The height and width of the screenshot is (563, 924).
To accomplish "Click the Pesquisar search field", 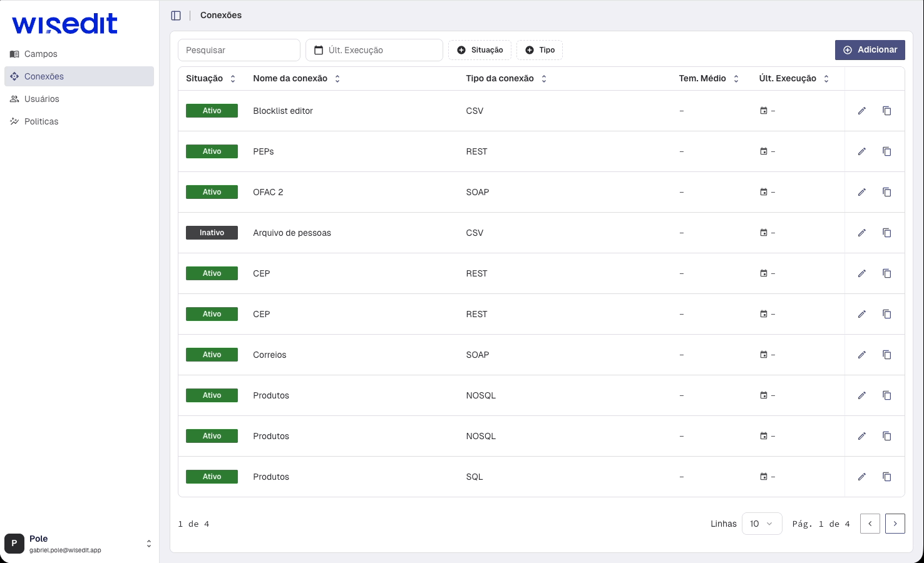I will (x=239, y=50).
